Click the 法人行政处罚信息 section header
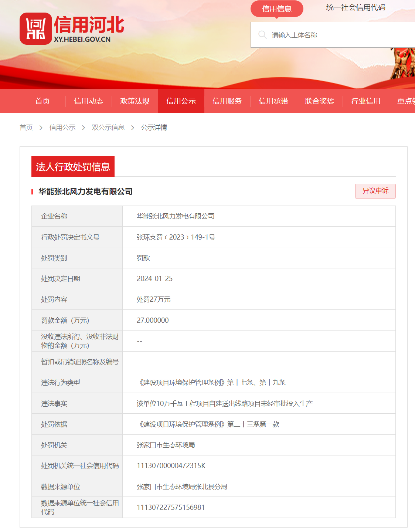The image size is (415, 532). coord(73,167)
